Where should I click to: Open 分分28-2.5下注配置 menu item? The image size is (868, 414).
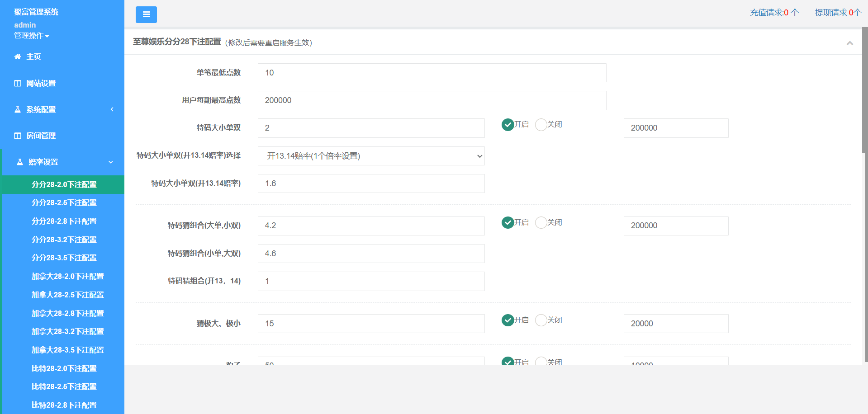click(x=64, y=202)
